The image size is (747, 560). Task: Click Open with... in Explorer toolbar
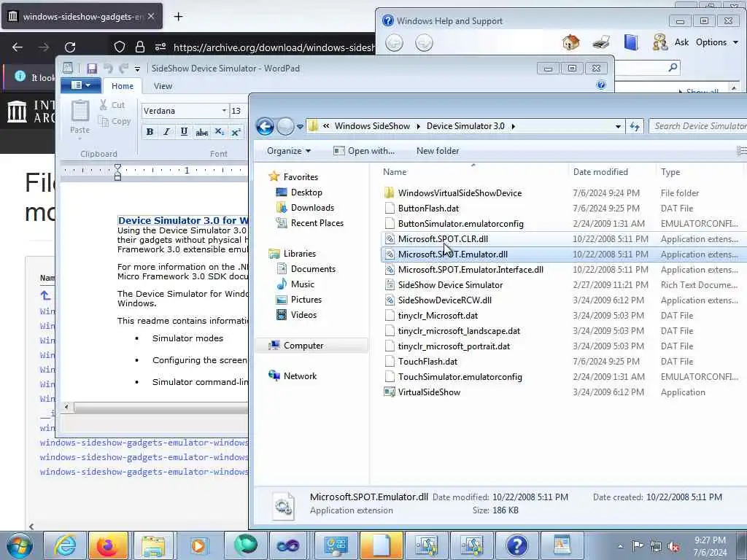(x=364, y=151)
